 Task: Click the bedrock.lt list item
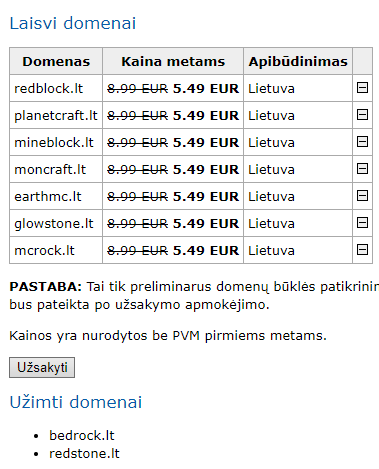point(82,435)
